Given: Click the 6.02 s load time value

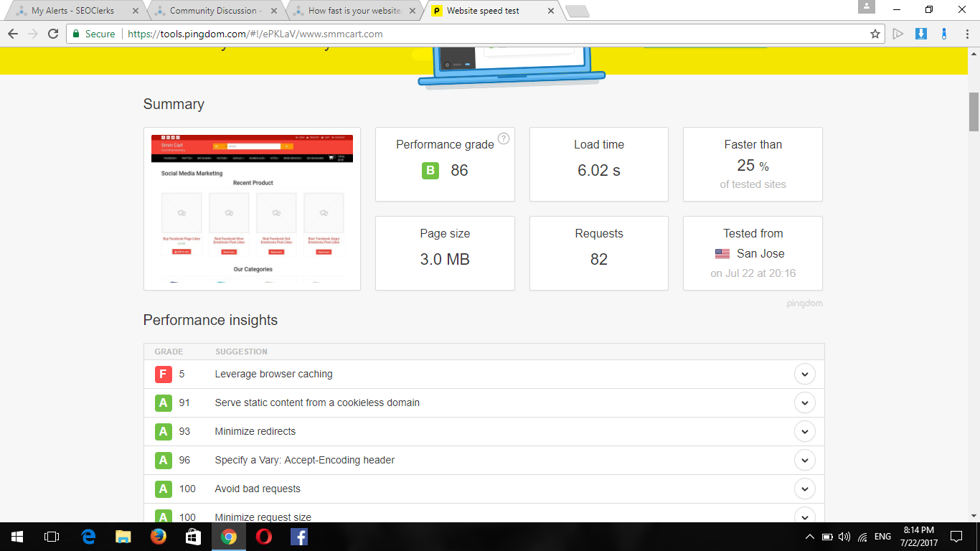Looking at the screenshot, I should (599, 170).
